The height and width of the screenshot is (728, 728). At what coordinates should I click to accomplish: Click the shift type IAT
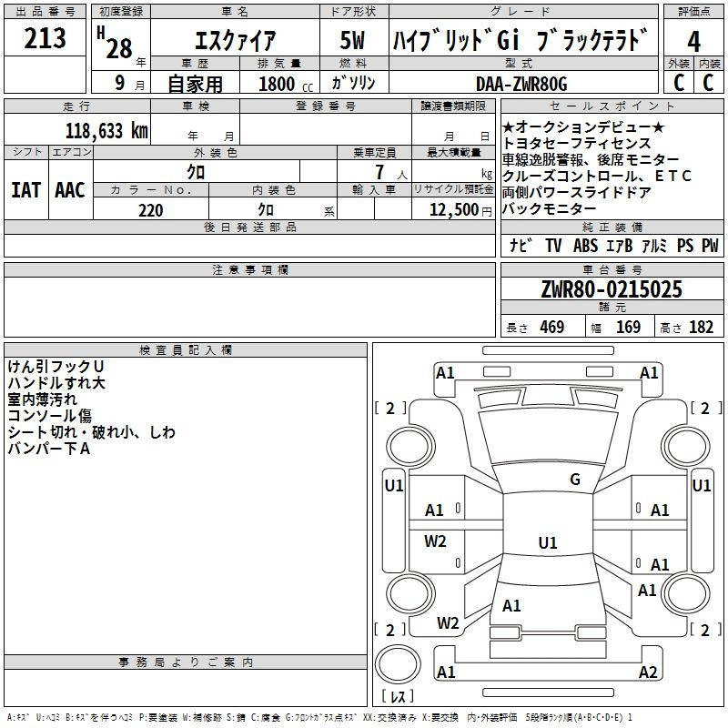click(26, 190)
